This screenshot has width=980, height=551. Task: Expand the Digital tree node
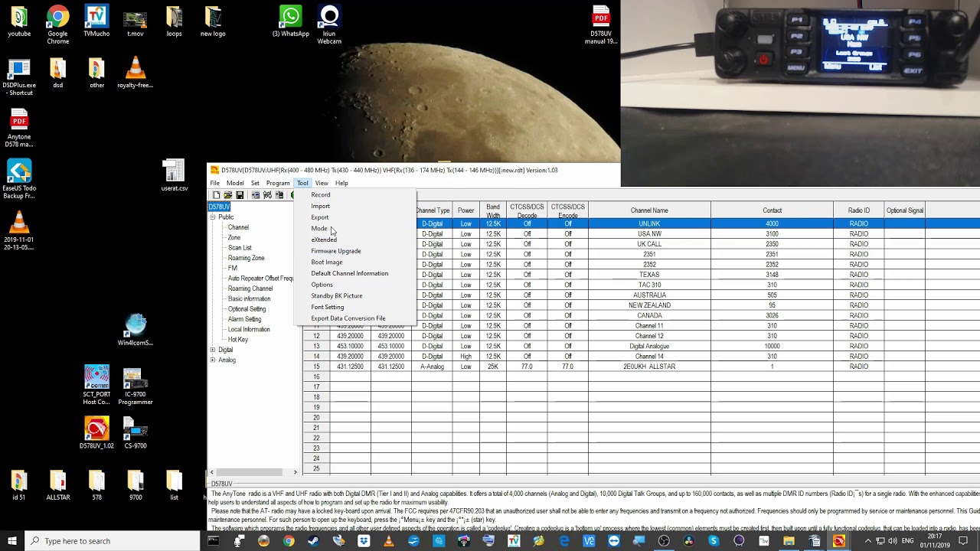[x=213, y=350]
